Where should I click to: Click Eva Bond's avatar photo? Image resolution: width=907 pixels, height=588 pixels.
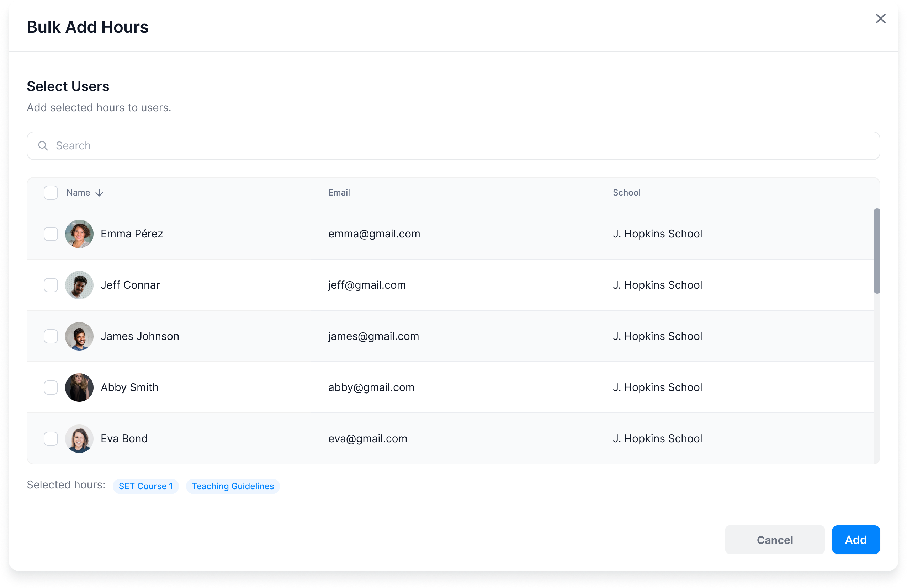tap(79, 439)
